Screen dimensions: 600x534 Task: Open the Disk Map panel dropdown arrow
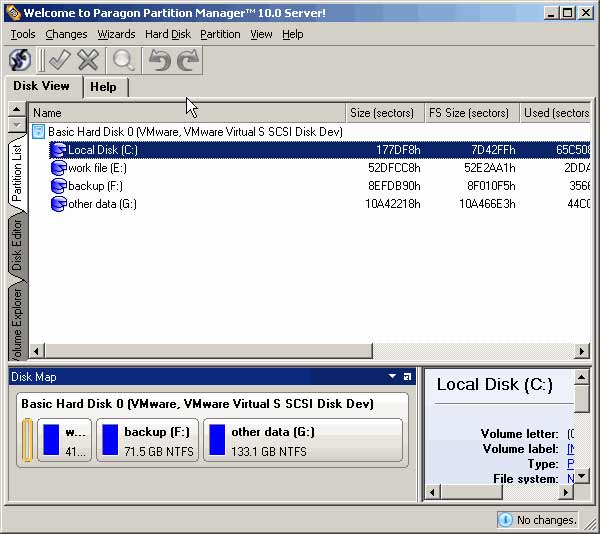[x=392, y=376]
